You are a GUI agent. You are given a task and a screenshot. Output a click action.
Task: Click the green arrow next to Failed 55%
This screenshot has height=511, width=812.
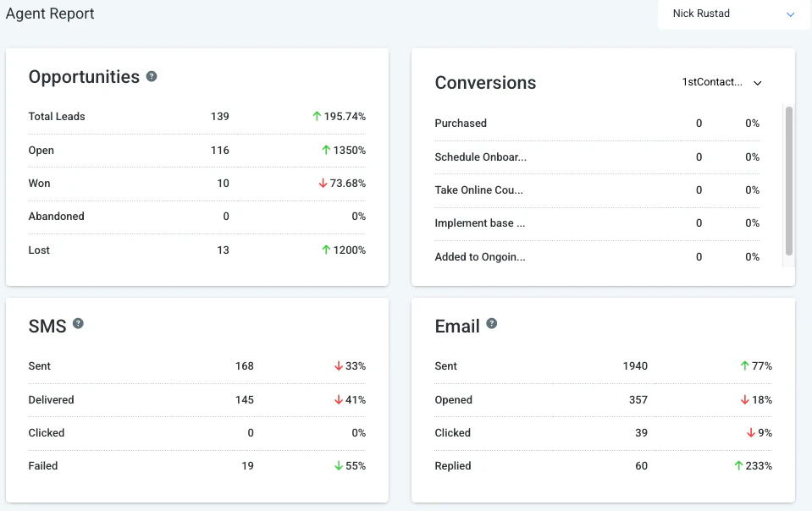tap(339, 465)
